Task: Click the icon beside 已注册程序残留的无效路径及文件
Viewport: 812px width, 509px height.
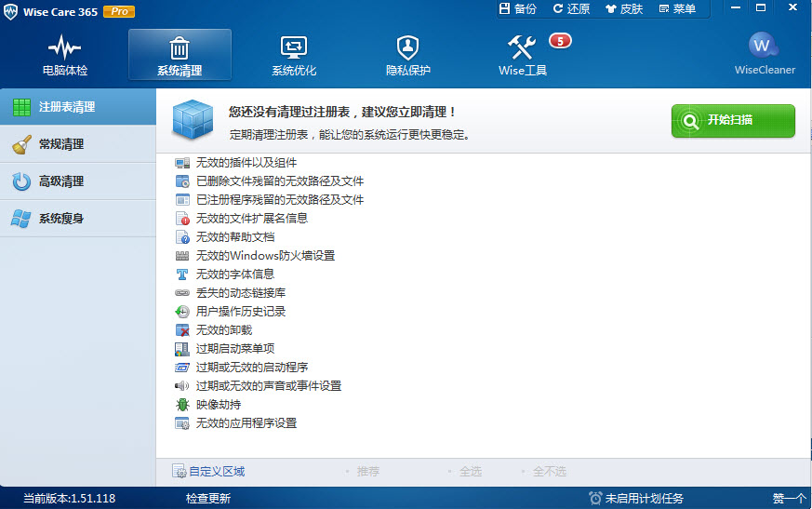Action: [182, 200]
